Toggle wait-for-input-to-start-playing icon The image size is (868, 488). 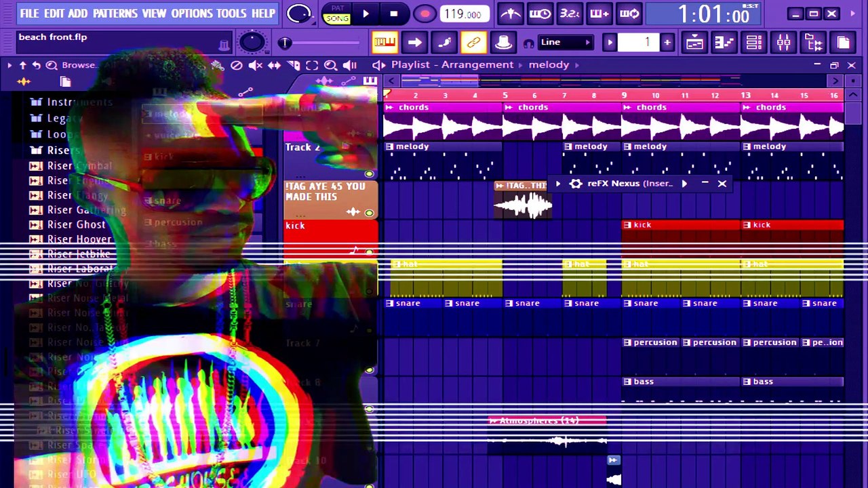point(540,14)
